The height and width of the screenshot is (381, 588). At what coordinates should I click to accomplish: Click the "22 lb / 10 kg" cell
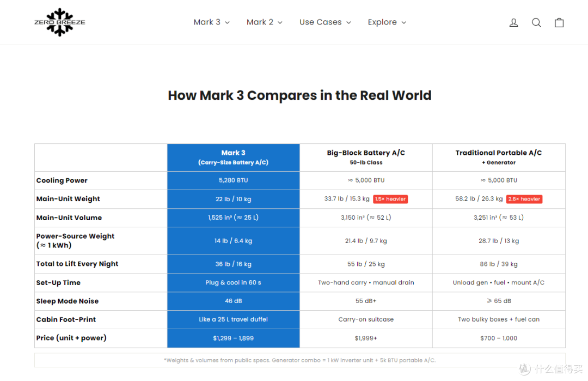pyautogui.click(x=233, y=199)
